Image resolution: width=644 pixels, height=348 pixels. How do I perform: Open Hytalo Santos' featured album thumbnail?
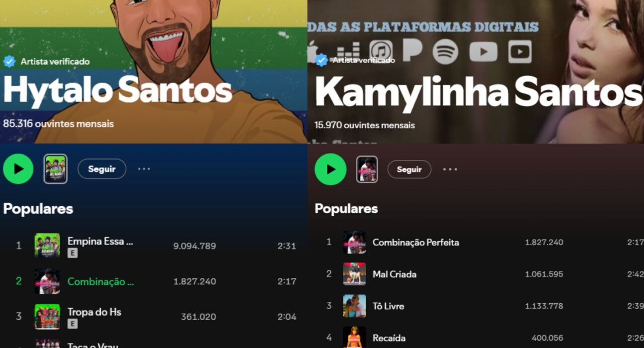pyautogui.click(x=56, y=169)
